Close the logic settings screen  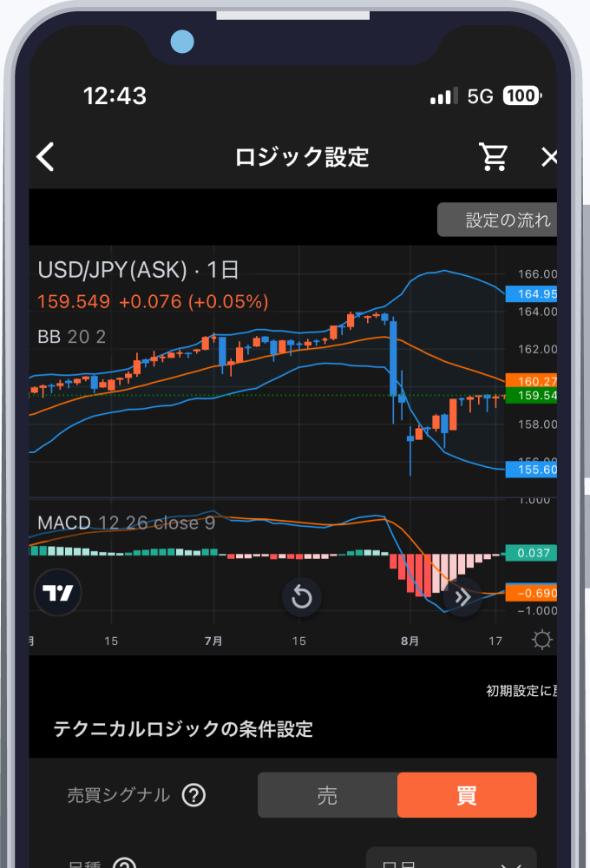pyautogui.click(x=549, y=157)
